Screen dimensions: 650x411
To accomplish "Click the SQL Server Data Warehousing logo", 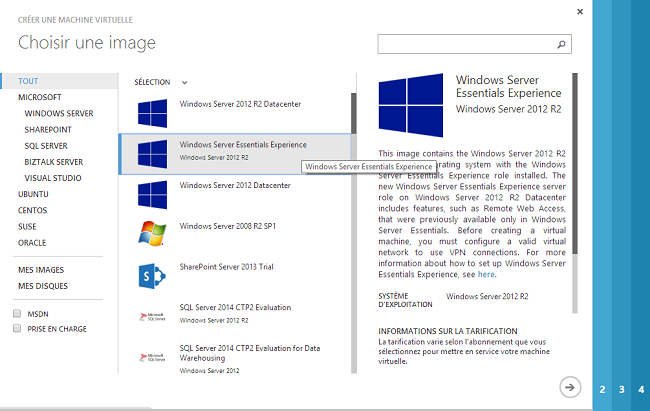I will pyautogui.click(x=152, y=357).
